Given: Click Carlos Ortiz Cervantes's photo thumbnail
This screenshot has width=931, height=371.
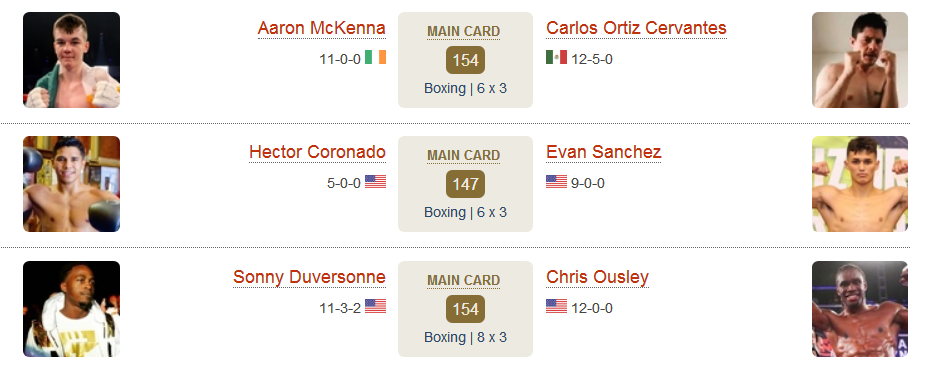Looking at the screenshot, I should pyautogui.click(x=860, y=60).
